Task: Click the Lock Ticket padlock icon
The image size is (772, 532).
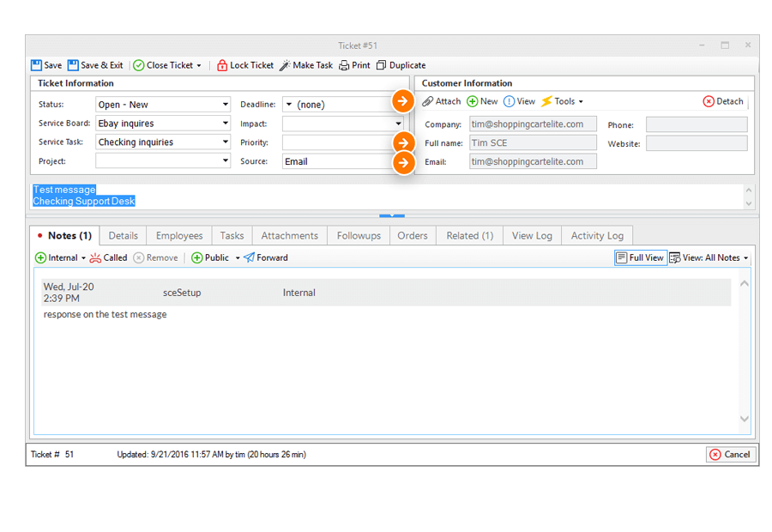Action: coord(222,65)
